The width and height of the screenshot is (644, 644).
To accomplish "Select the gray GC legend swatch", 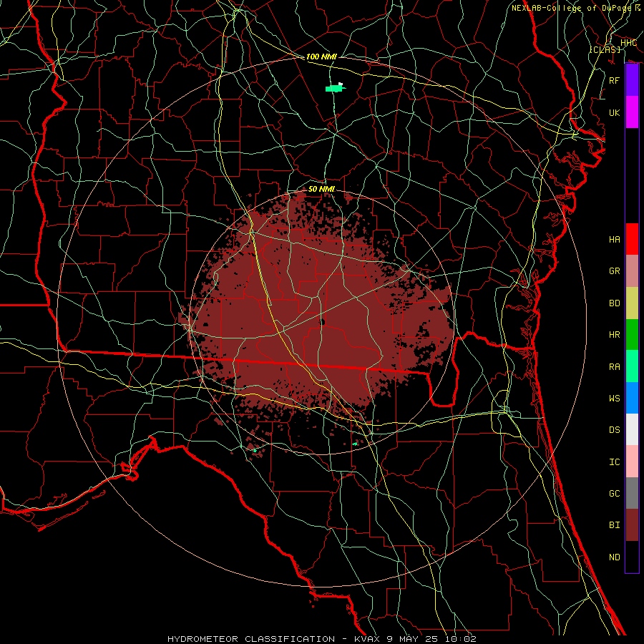I will tap(632, 493).
